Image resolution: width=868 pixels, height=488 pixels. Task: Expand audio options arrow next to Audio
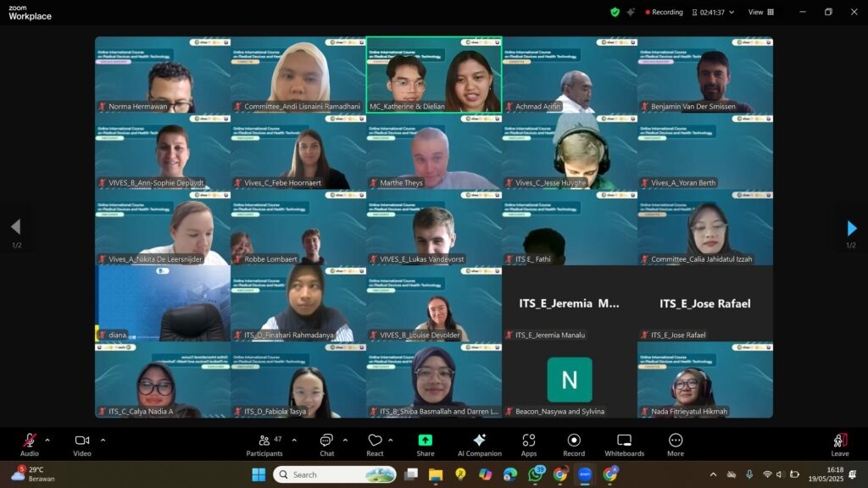coord(47,440)
